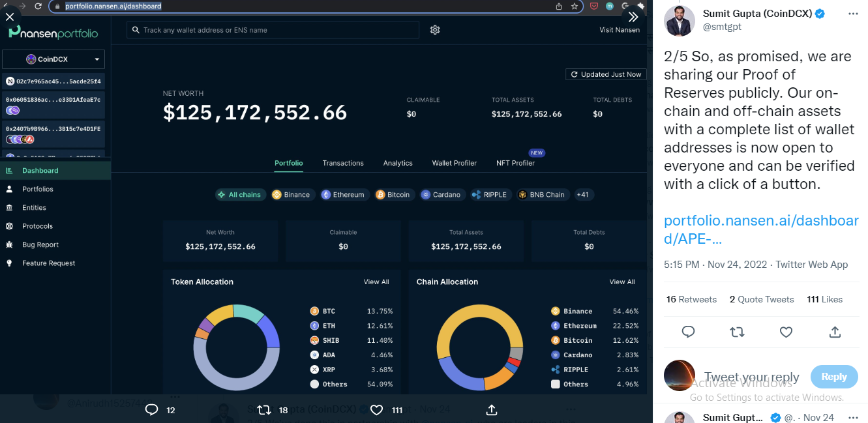Image resolution: width=868 pixels, height=423 pixels.
Task: Click the share icon under the tweet text
Action: 835,332
